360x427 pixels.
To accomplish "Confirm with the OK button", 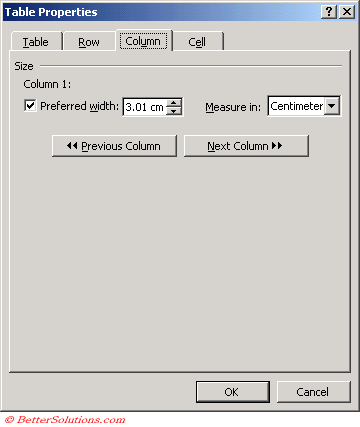I will tap(233, 392).
